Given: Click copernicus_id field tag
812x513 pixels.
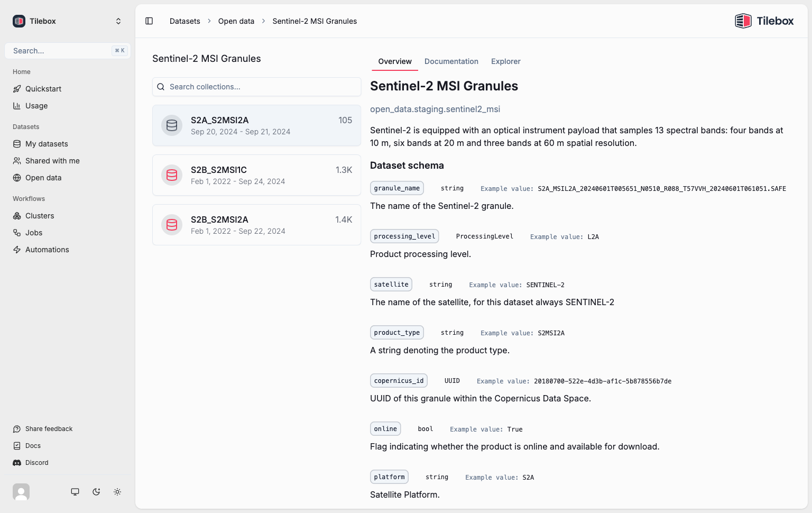Looking at the screenshot, I should coord(399,381).
